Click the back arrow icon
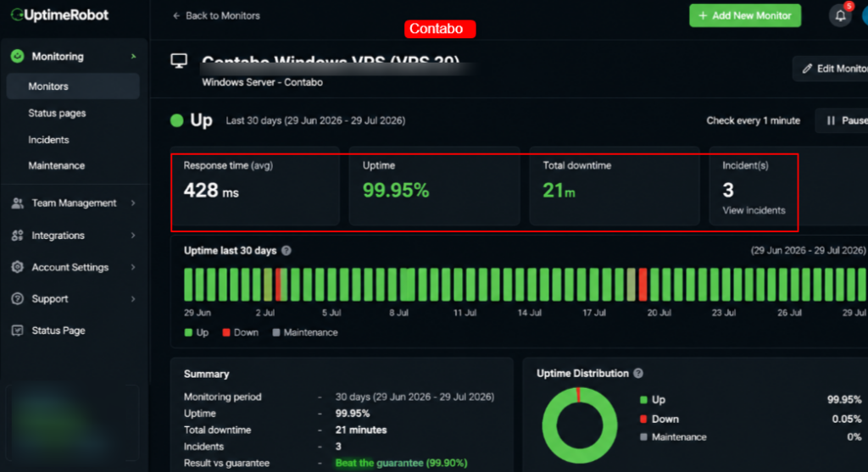 [176, 16]
